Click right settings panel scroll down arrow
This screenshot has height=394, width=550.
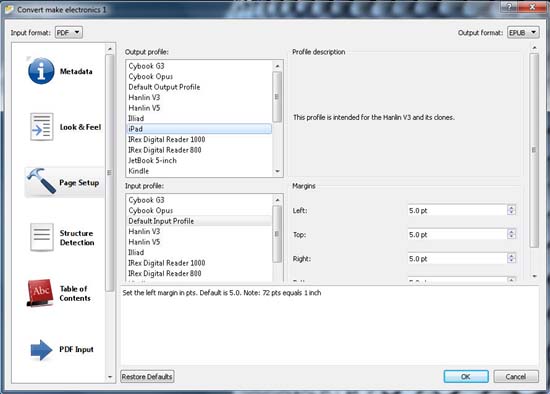(x=534, y=276)
